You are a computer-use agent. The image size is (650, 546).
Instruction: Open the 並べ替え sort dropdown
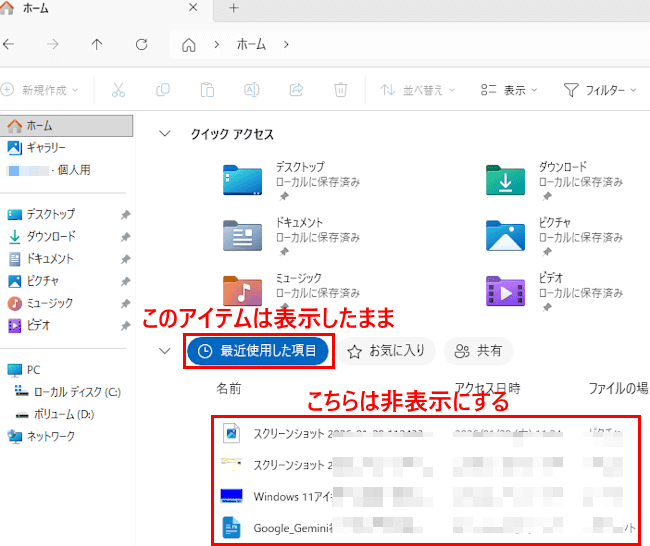418,90
